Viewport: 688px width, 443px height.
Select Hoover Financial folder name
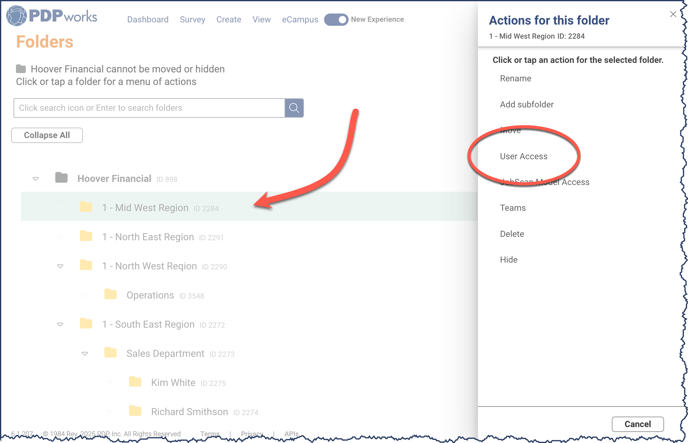coord(114,179)
